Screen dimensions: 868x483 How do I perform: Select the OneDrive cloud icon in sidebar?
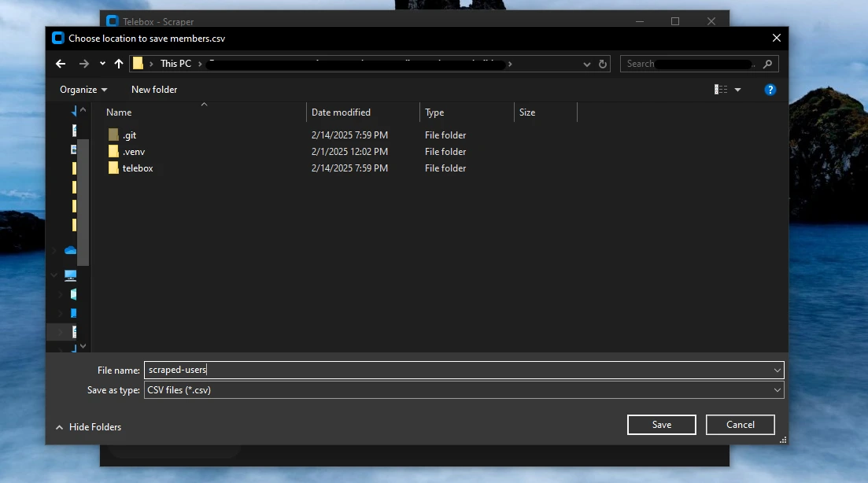click(x=70, y=250)
